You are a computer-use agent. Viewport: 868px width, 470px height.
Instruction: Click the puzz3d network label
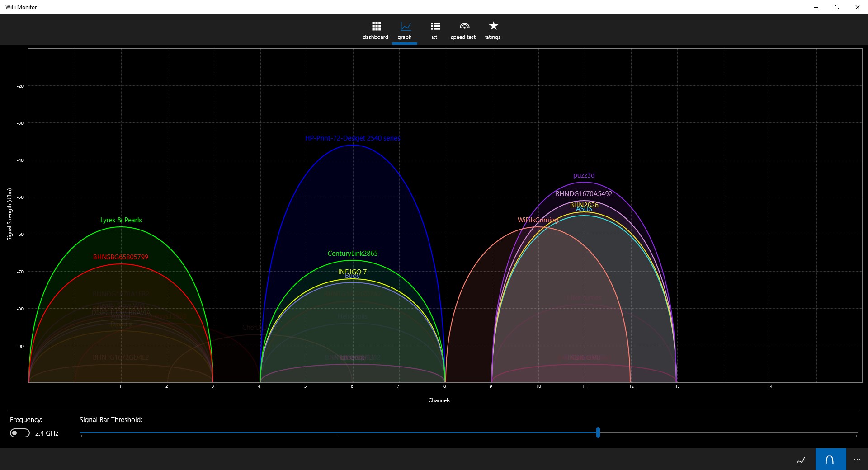click(x=584, y=175)
